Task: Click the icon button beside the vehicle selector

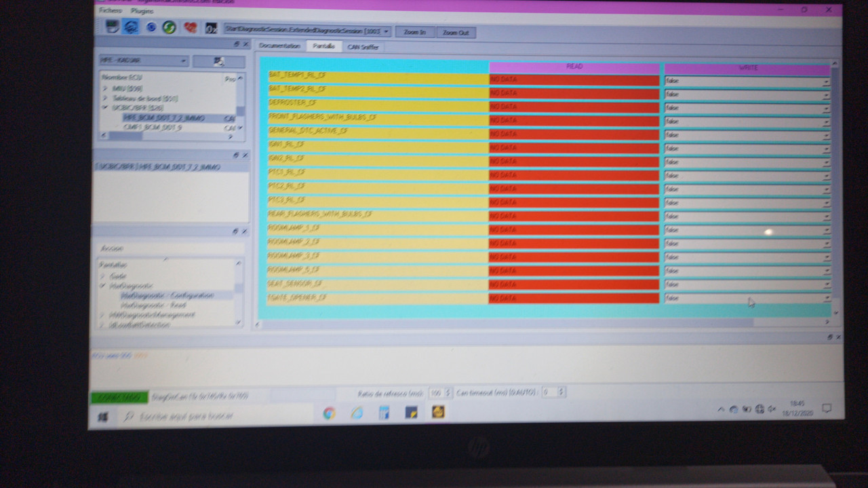Action: pyautogui.click(x=218, y=61)
